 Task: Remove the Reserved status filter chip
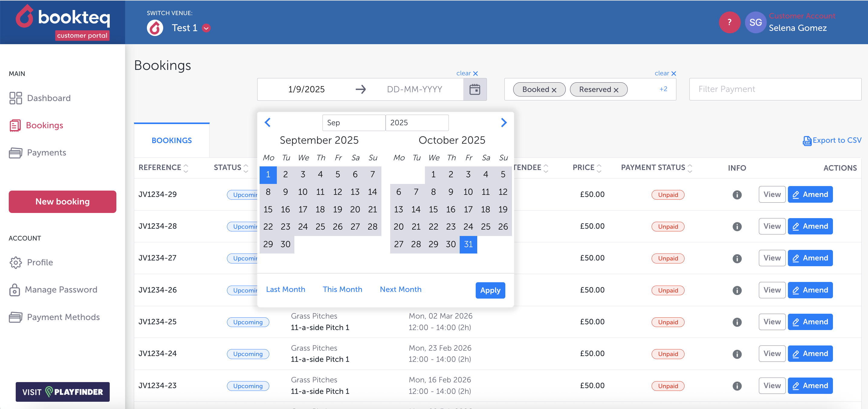coord(616,90)
